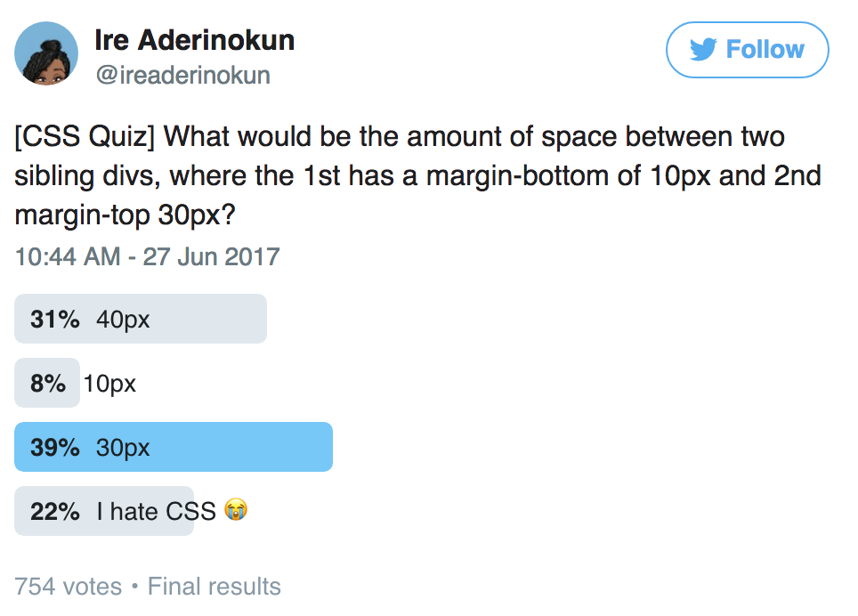This screenshot has width=858, height=616.
Task: Open the @ireaderinokun handle link
Action: coord(182,75)
